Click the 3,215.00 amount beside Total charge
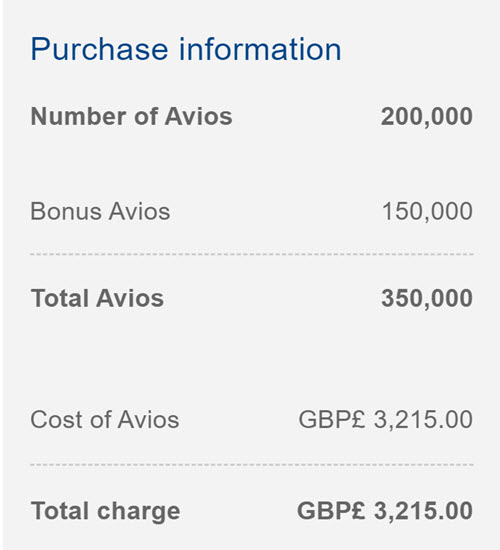This screenshot has width=500, height=550. 423,511
